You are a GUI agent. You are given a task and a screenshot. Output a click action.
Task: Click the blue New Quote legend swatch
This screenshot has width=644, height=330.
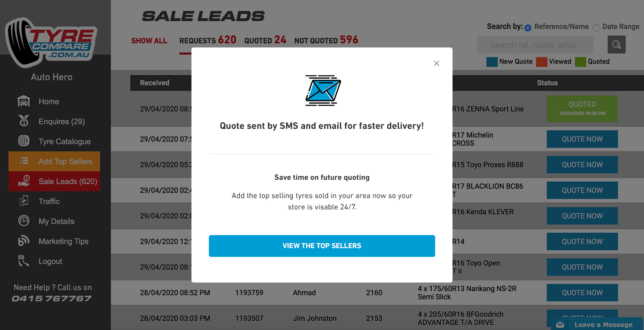492,62
